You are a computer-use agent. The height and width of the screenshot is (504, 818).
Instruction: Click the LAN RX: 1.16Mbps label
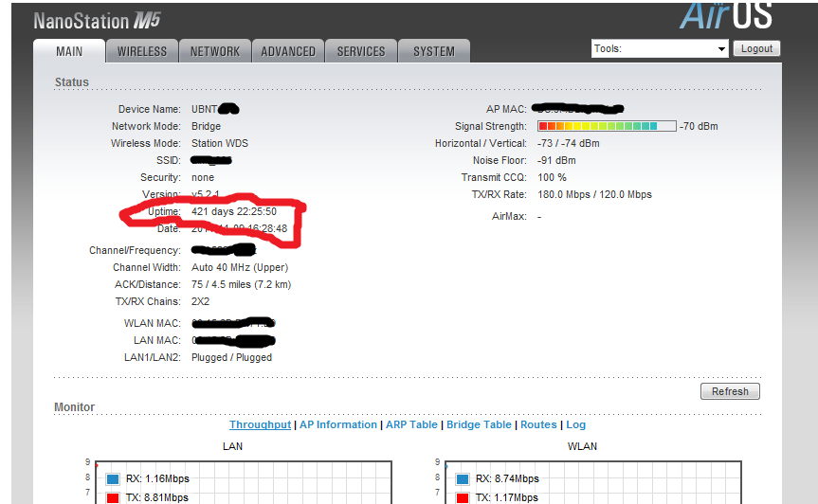157,479
